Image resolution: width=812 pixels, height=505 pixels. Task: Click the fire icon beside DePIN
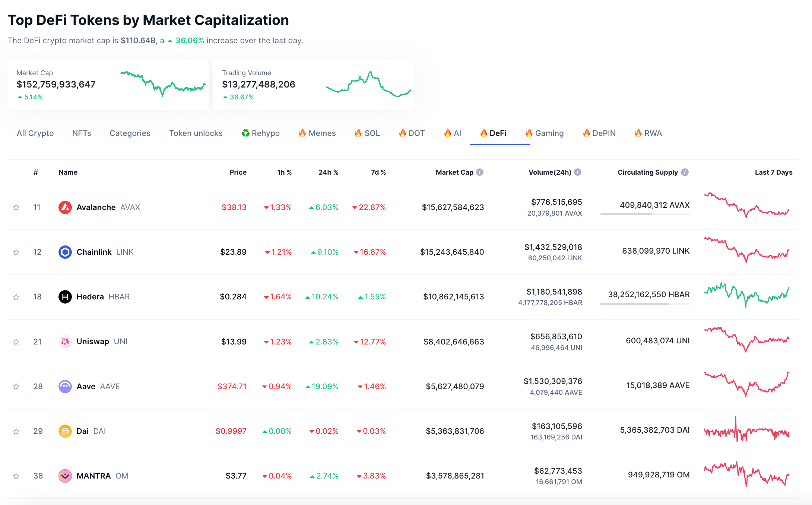point(586,133)
